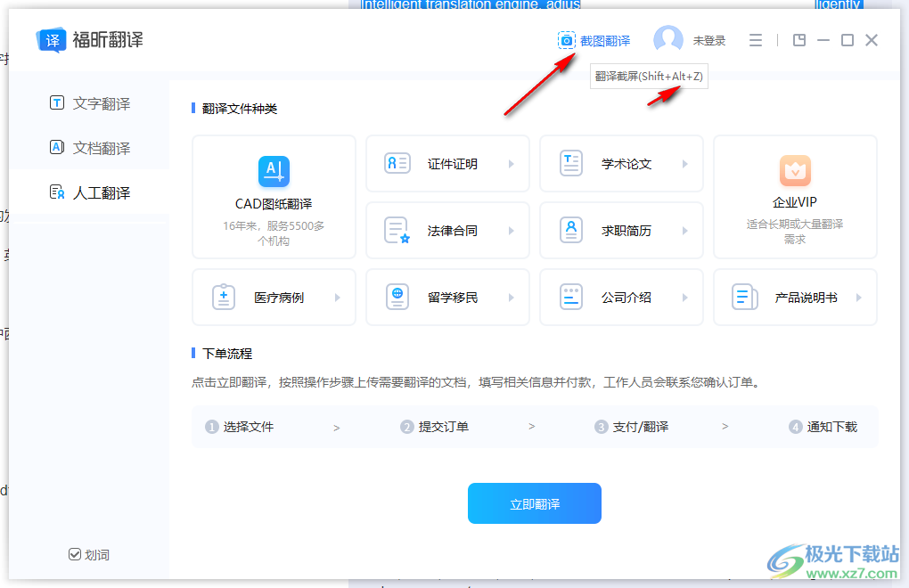The image size is (909, 588).
Task: Click the 截图翻译 label
Action: (x=605, y=41)
